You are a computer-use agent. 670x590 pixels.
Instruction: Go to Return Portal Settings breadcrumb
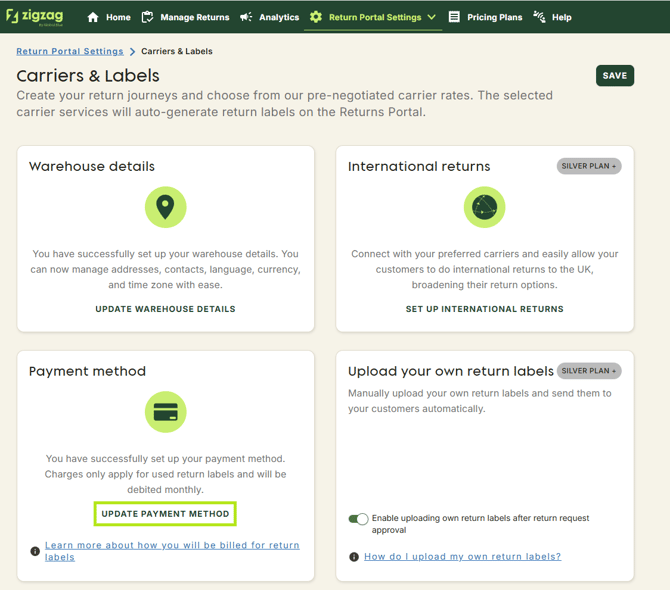pyautogui.click(x=70, y=51)
